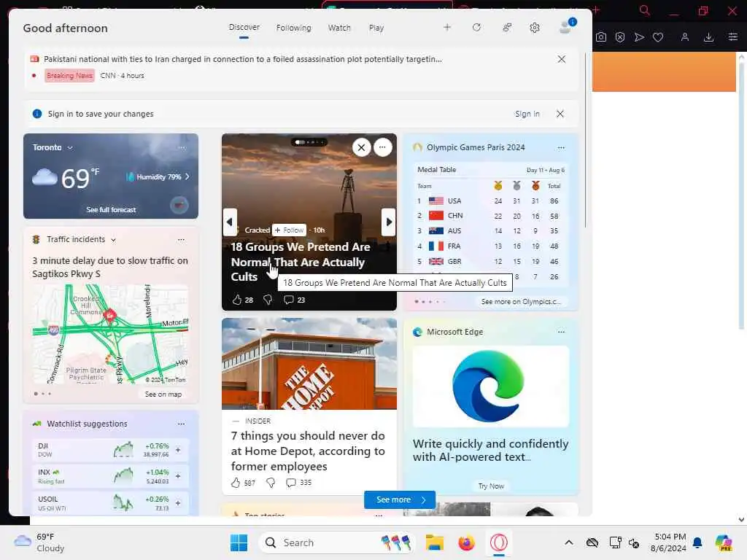Click the Opera search icon
The height and width of the screenshot is (560, 747).
[x=645, y=10]
